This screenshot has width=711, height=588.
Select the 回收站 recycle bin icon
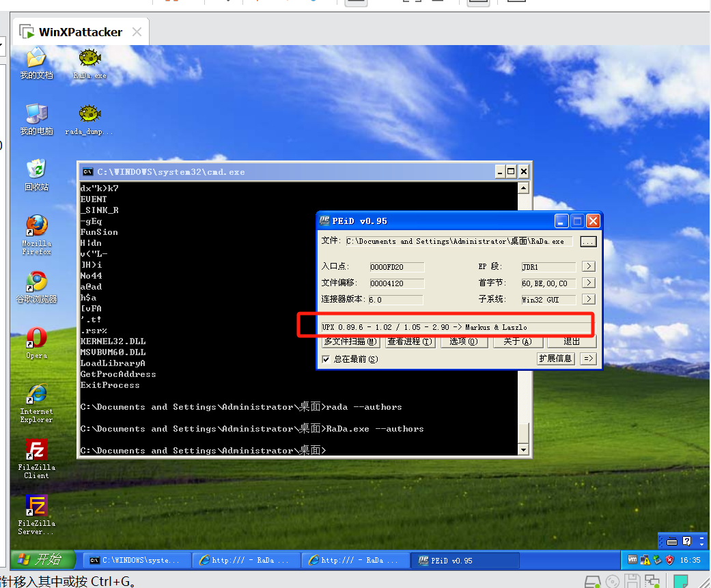coord(36,176)
